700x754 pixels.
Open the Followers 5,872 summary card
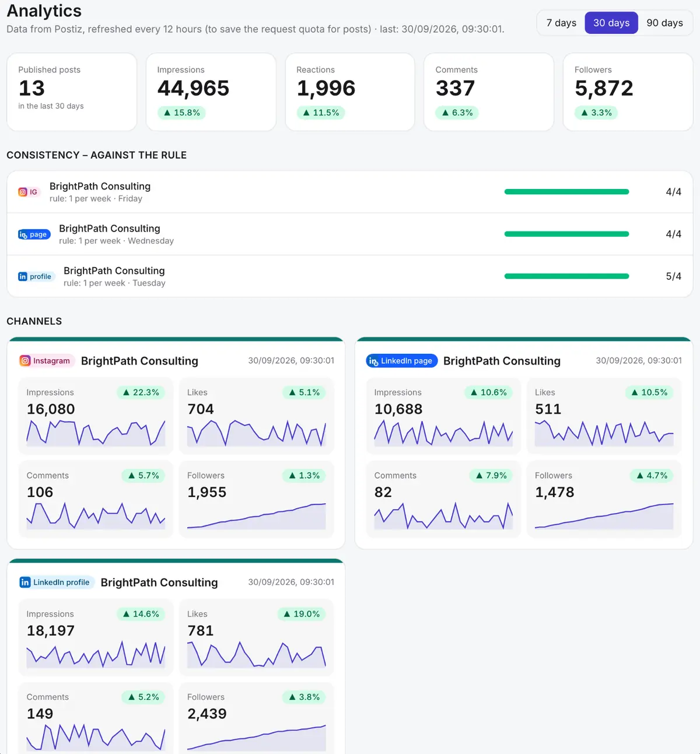(628, 92)
